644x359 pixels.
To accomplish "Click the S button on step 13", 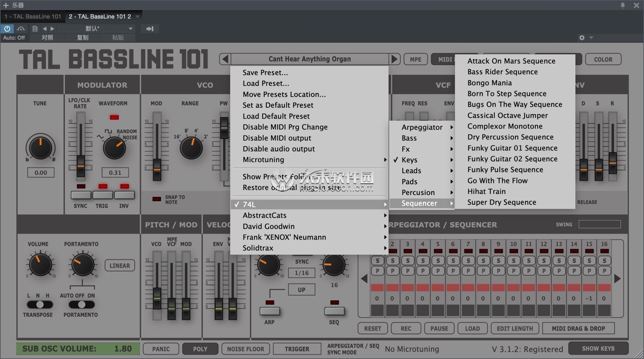I will 559,261.
